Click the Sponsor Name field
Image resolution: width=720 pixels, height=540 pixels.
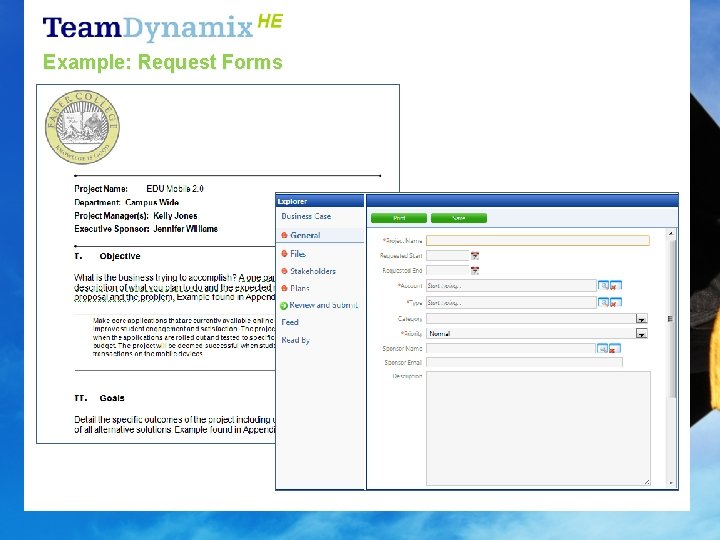click(511, 349)
